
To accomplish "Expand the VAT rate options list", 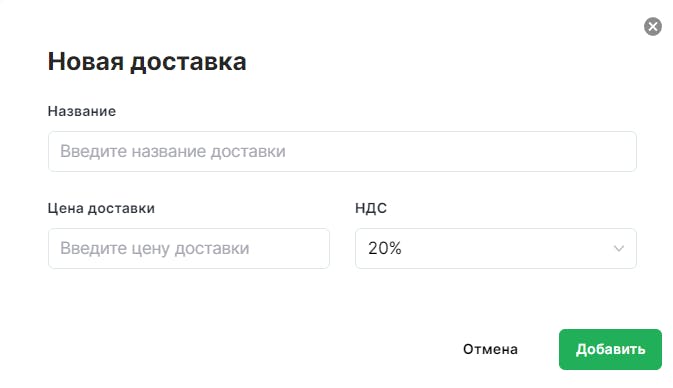I will [496, 249].
